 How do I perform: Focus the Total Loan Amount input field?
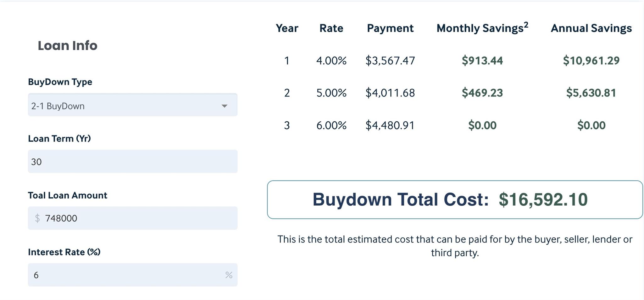pyautogui.click(x=138, y=218)
